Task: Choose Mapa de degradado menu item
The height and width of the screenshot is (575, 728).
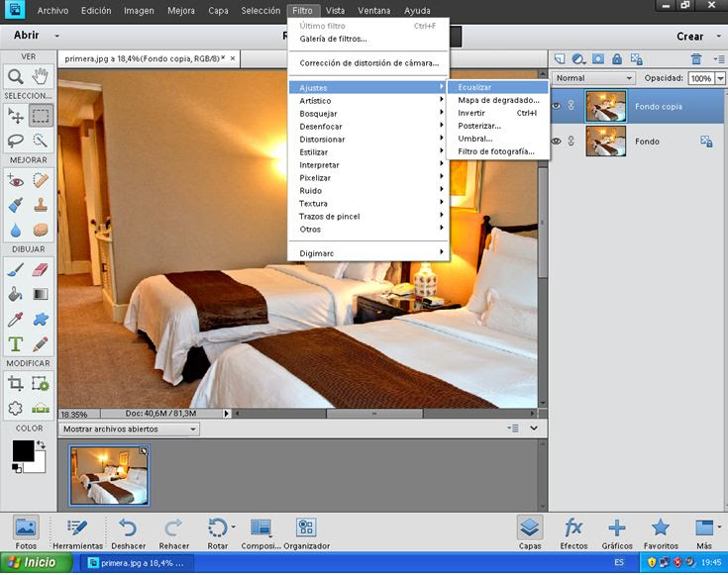Action: coord(497,100)
